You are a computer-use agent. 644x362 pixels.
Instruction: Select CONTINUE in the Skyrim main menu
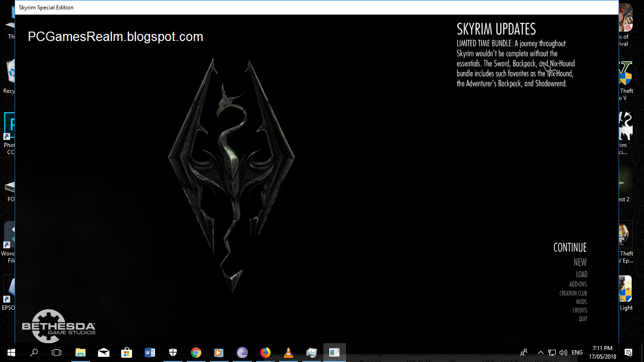[570, 247]
